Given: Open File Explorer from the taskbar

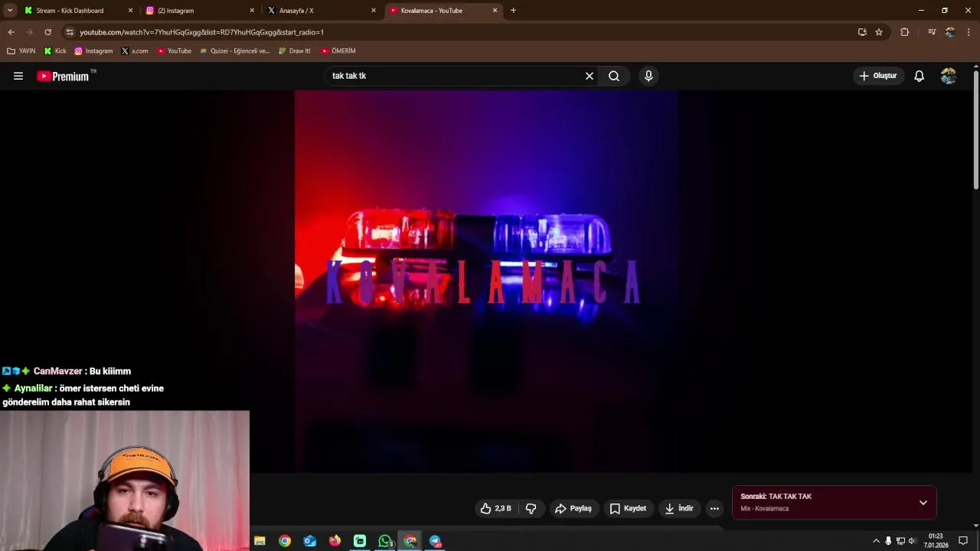Looking at the screenshot, I should [260, 541].
